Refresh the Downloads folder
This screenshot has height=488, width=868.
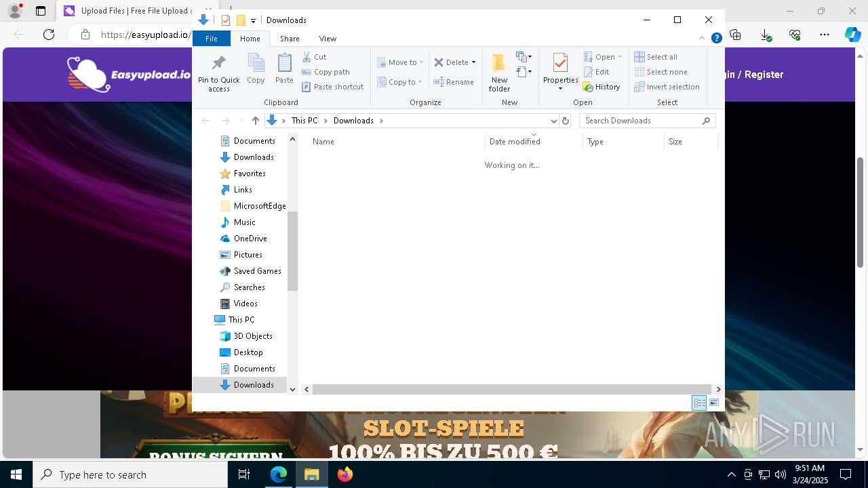pos(566,121)
